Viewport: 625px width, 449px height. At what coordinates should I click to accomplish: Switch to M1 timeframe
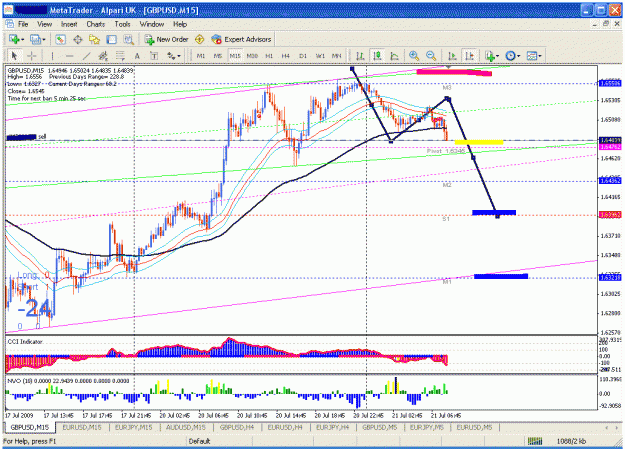[x=201, y=56]
